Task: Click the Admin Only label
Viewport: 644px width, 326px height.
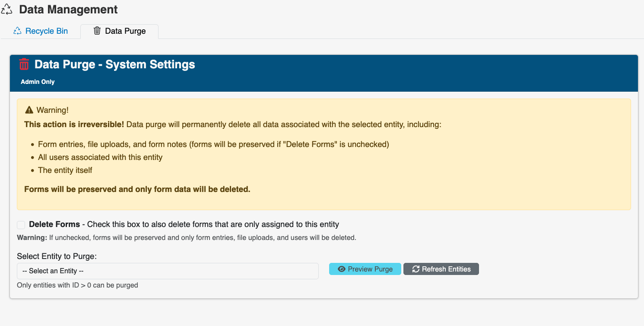Action: (38, 82)
